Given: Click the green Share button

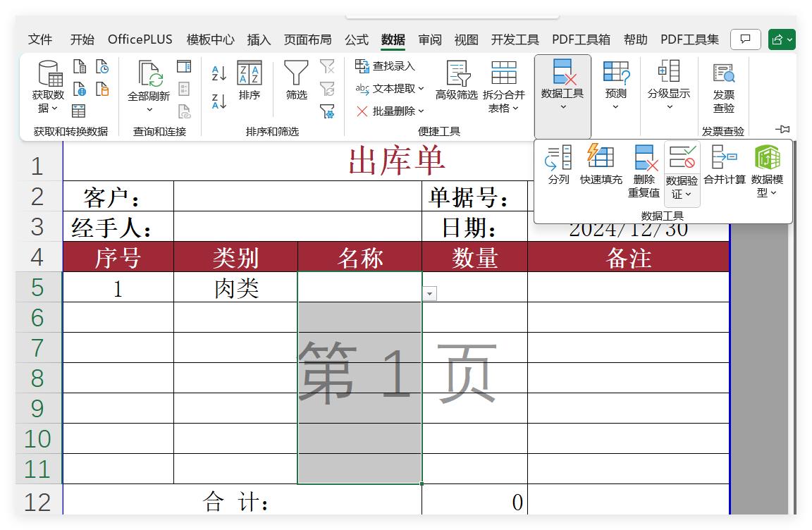Looking at the screenshot, I should point(782,39).
